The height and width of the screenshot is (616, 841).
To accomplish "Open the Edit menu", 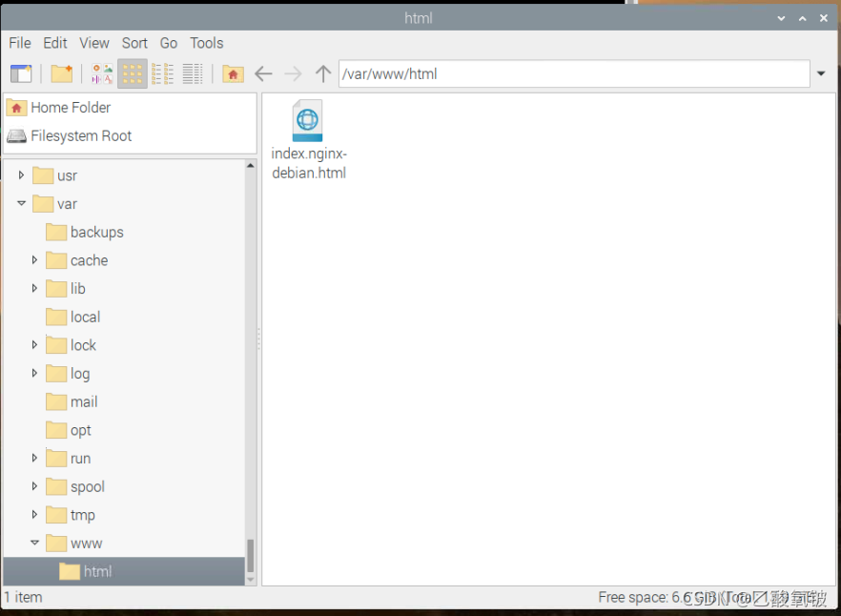I will (x=55, y=43).
